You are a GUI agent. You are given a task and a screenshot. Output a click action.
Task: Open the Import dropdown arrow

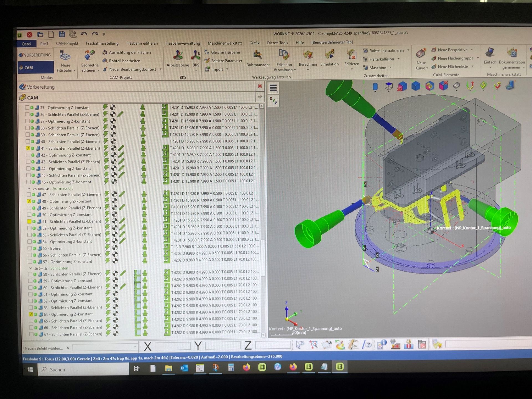click(x=227, y=69)
